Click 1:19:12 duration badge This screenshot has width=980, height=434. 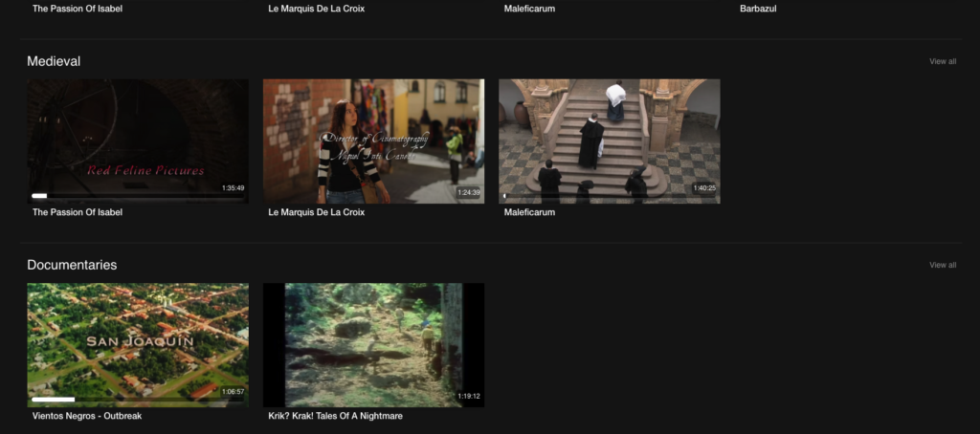[468, 396]
